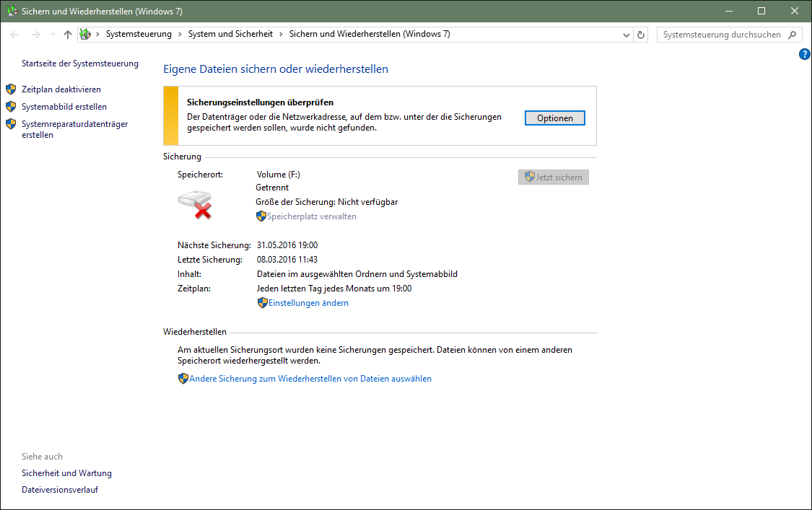Click the forward navigation arrow
This screenshot has height=510, width=812.
(x=36, y=35)
